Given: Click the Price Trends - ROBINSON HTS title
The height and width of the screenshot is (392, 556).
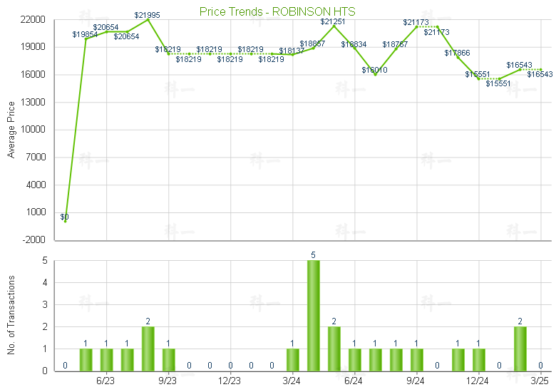Looking at the screenshot, I should (x=277, y=11).
